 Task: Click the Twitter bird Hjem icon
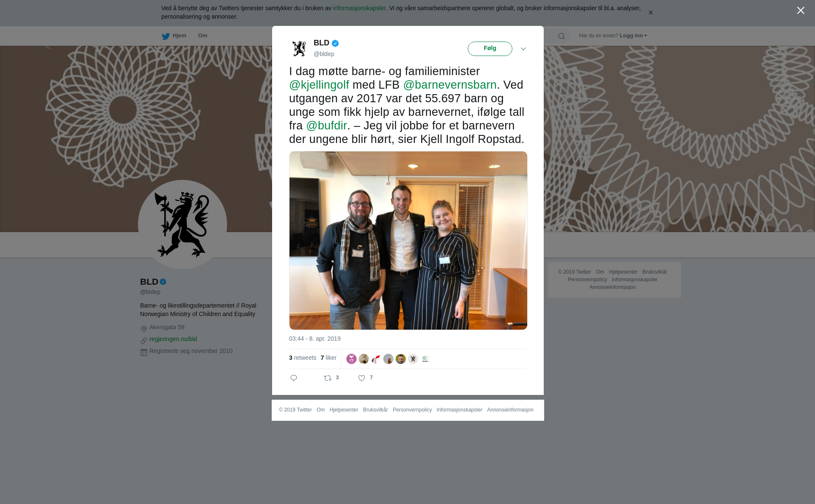click(166, 36)
